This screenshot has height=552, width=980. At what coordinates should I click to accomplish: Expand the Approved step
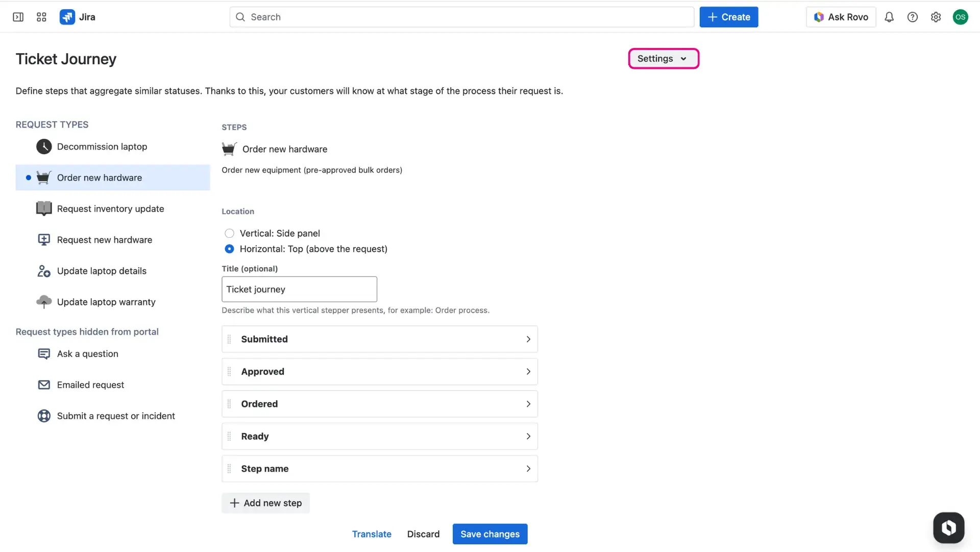[x=528, y=371]
